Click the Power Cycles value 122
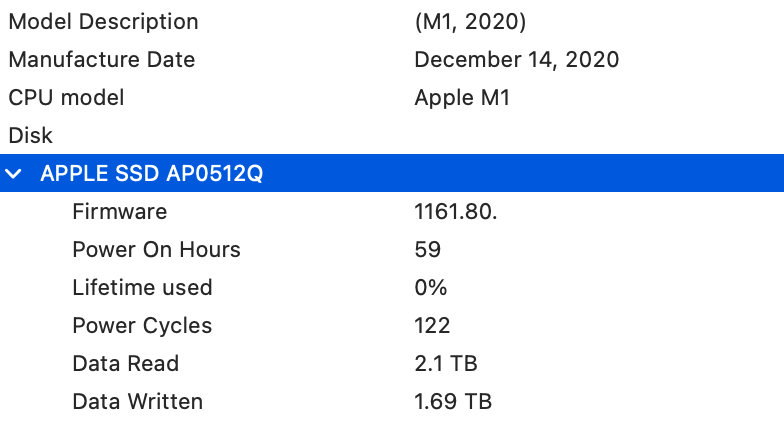This screenshot has height=442, width=784. [x=432, y=326]
